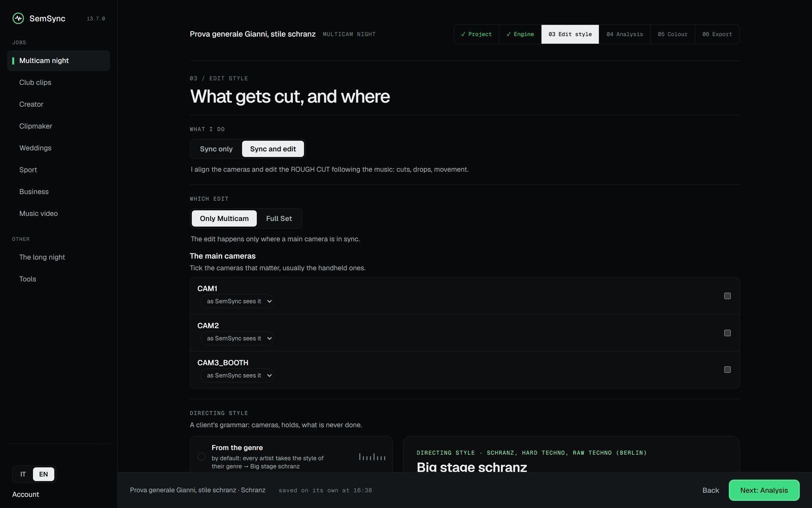Switch language to IT
The width and height of the screenshot is (812, 508).
[23, 474]
